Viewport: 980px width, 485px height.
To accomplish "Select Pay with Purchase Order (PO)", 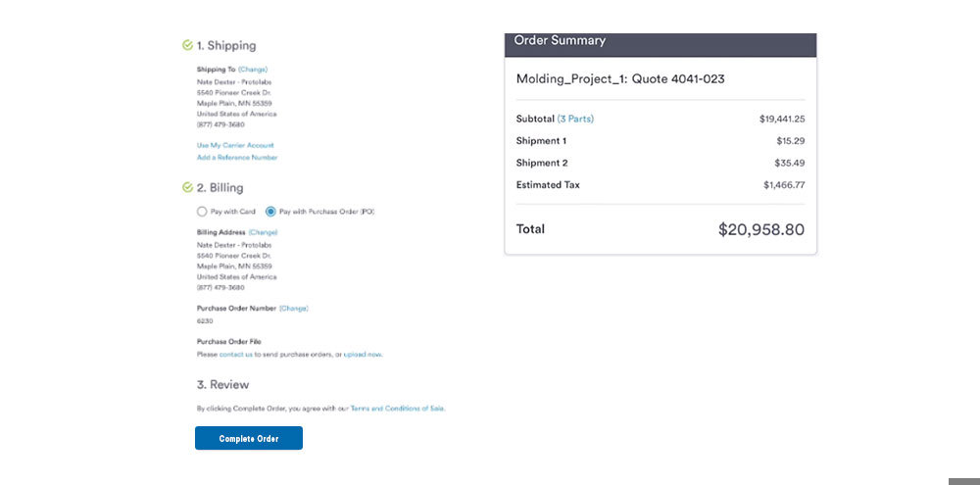I will click(270, 212).
